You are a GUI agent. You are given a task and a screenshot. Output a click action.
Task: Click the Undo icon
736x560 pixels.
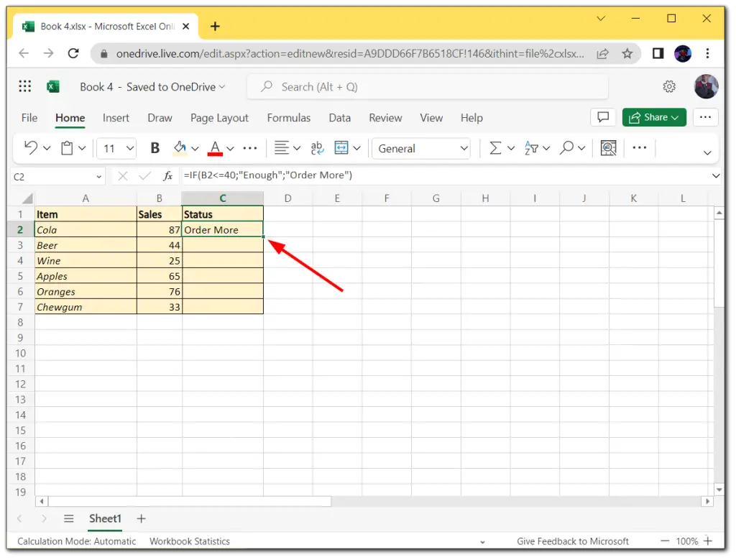coord(30,148)
